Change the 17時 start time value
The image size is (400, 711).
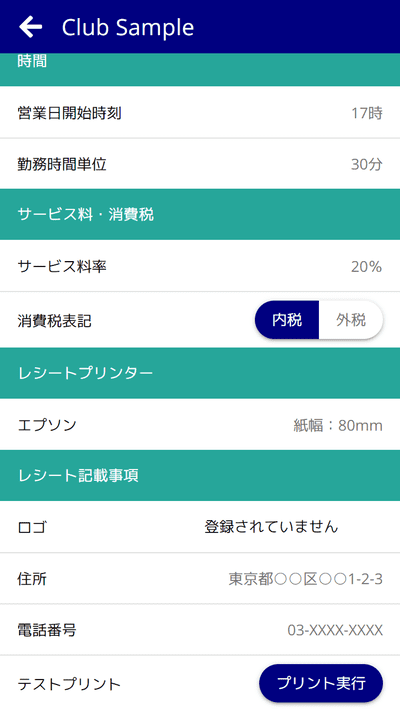[367, 113]
